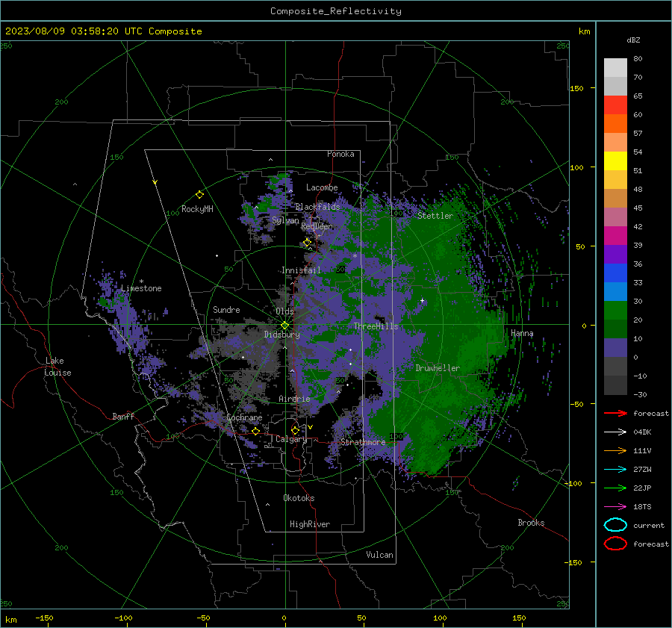The image size is (672, 628).
Task: Click the yellow diamond marker below Cochrane
Action: tap(255, 431)
